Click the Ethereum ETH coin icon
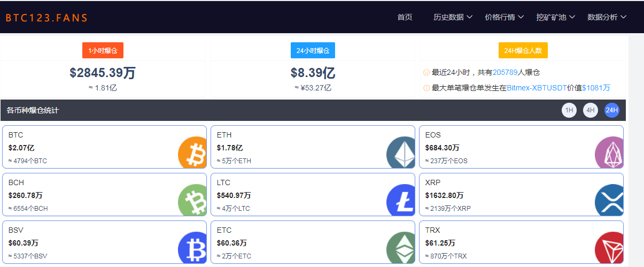644x267 pixels. coord(400,152)
